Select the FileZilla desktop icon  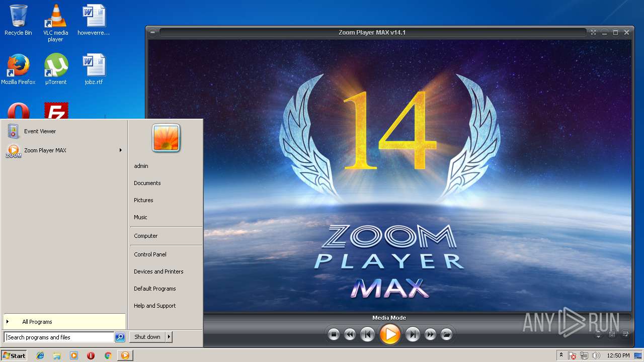[56, 112]
